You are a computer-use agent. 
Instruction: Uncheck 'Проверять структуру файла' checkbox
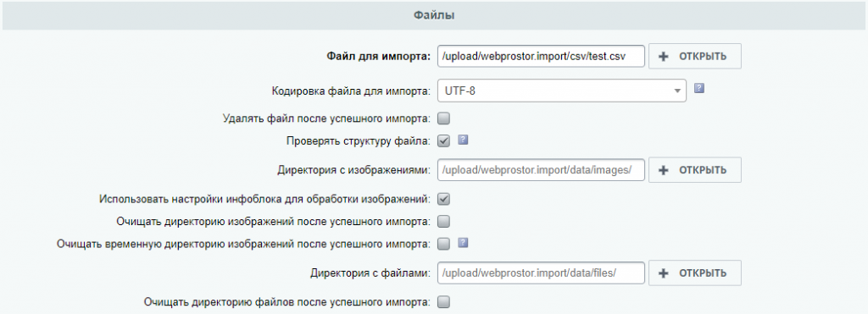click(x=444, y=141)
